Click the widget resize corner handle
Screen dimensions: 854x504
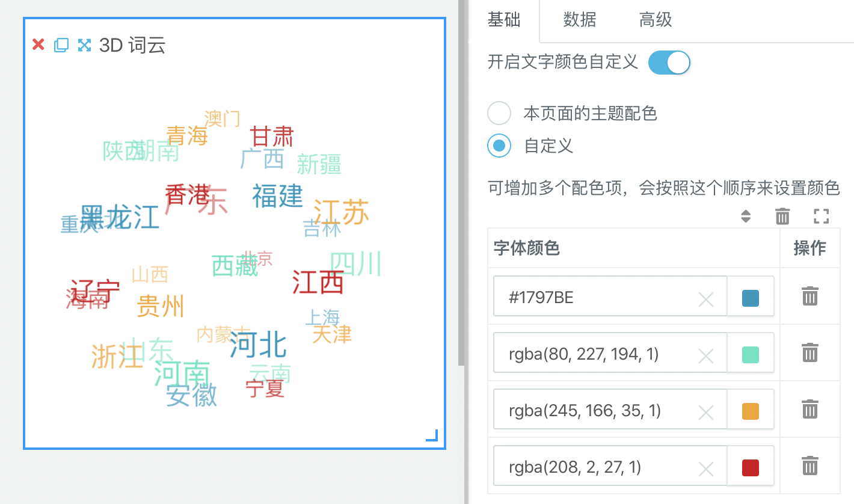(x=432, y=436)
